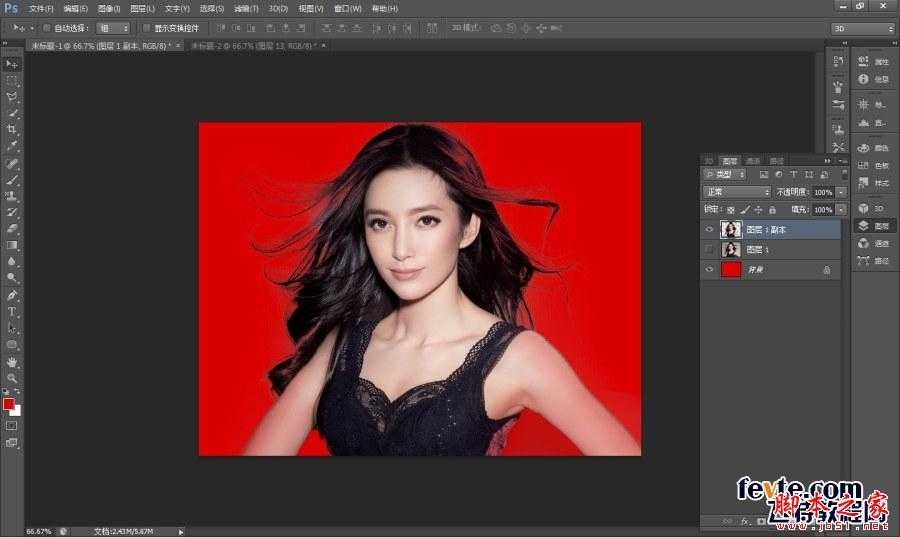Select the Magic Wand tool
This screenshot has height=537, width=900.
click(x=11, y=114)
